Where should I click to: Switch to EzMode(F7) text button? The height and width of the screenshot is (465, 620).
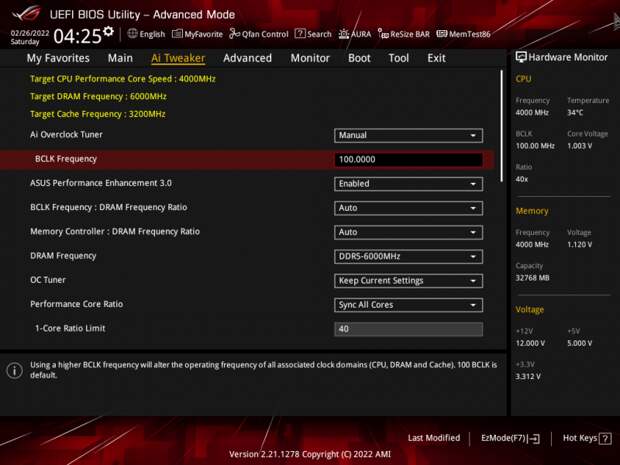(503, 438)
